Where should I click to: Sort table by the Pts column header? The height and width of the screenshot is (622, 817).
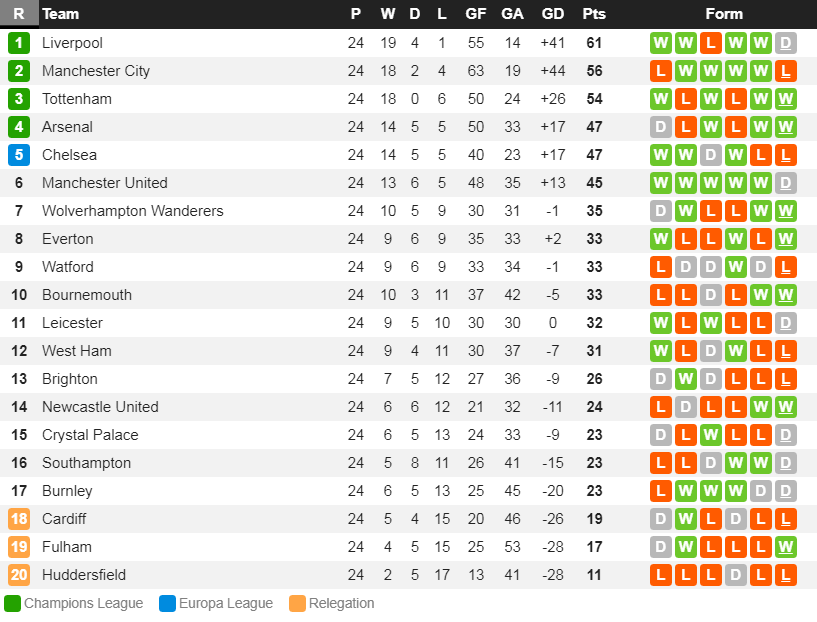coord(594,14)
